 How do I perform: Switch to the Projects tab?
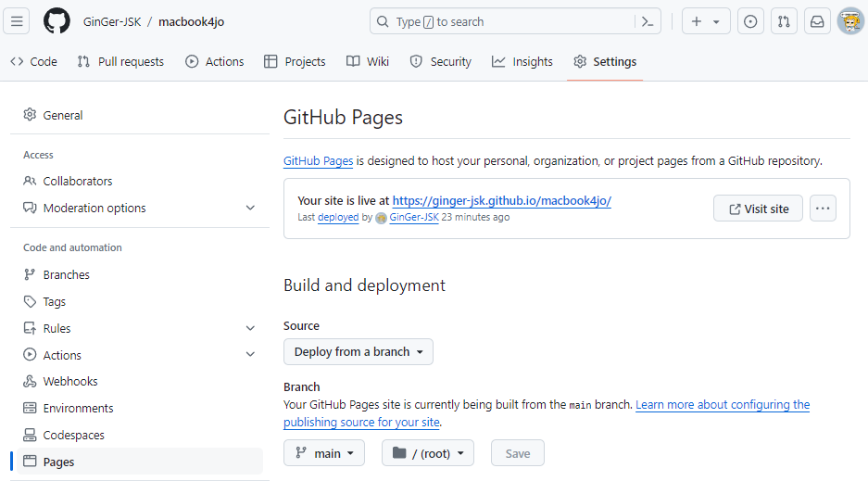pyautogui.click(x=295, y=61)
